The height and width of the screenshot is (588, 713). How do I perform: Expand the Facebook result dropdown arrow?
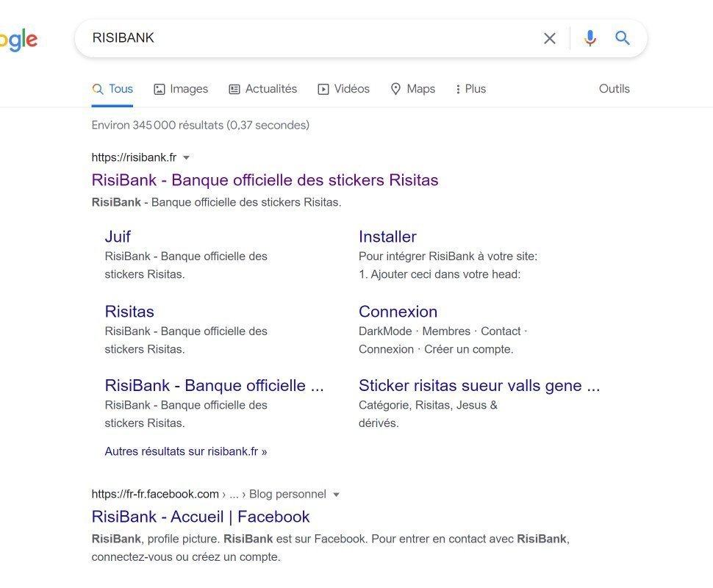336,495
